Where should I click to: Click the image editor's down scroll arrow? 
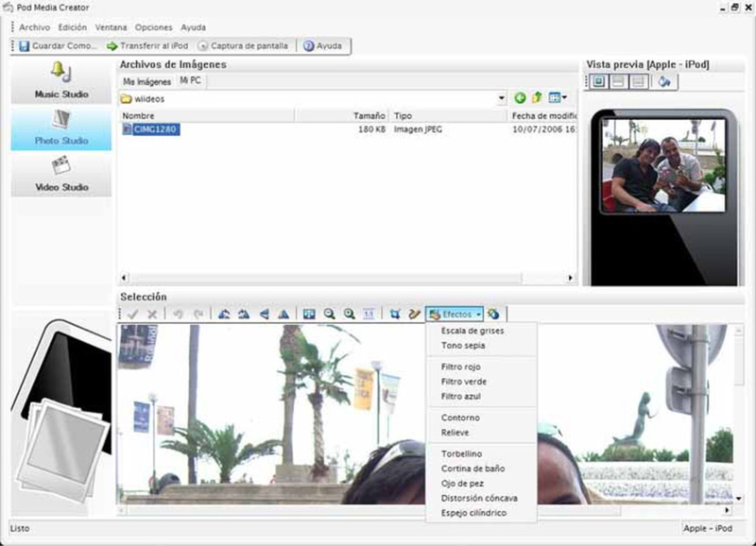[x=738, y=498]
